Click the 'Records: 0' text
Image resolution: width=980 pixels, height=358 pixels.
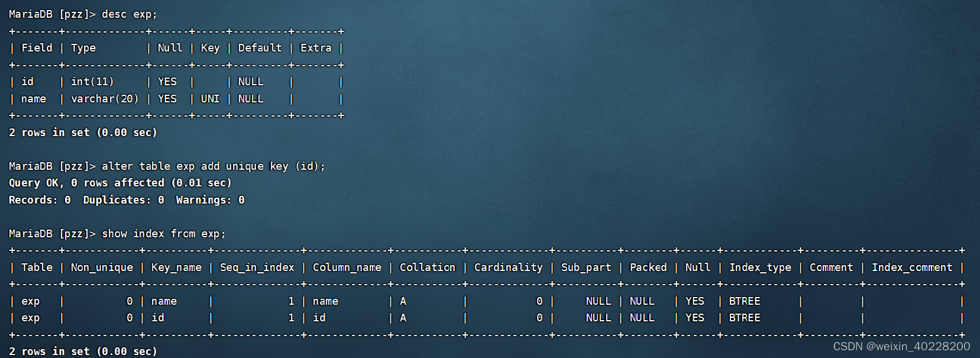coord(40,200)
